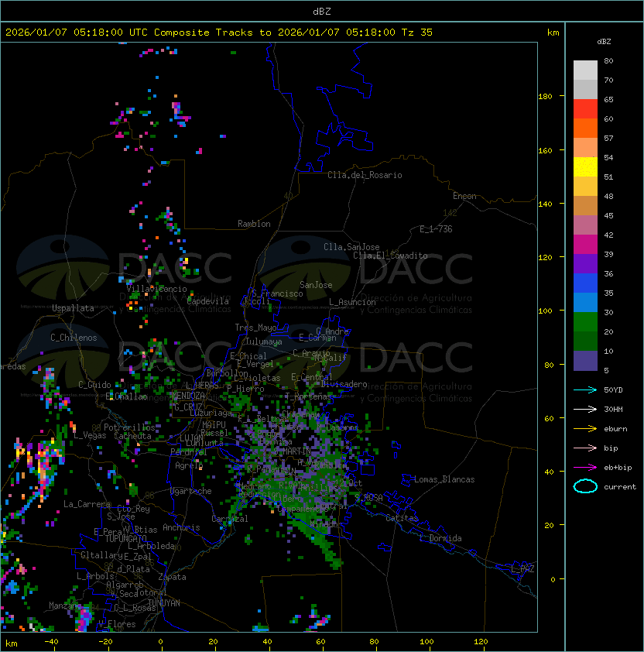Click the 'E_1-736' map label
This screenshot has width=644, height=652.
coord(436,229)
